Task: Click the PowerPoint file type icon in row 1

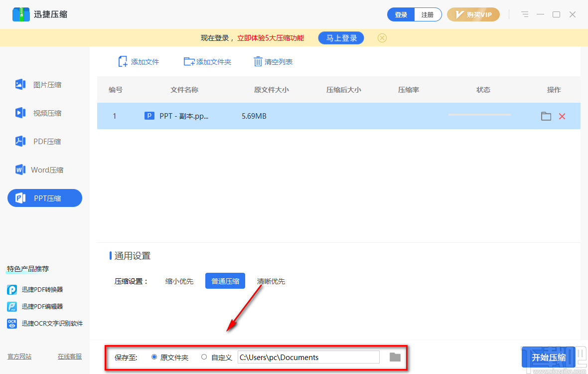Action: [149, 116]
